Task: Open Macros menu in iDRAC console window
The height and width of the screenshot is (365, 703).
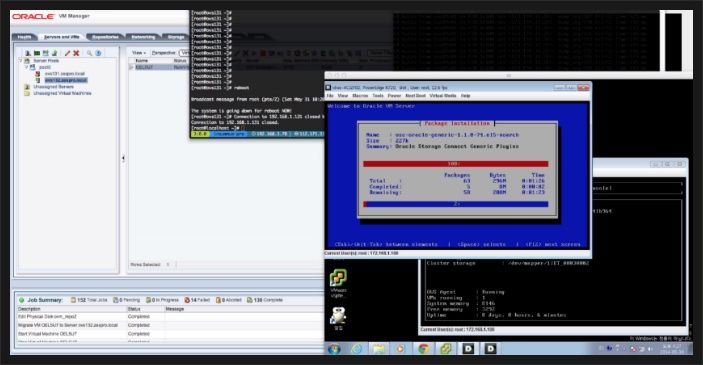Action: pyautogui.click(x=360, y=96)
